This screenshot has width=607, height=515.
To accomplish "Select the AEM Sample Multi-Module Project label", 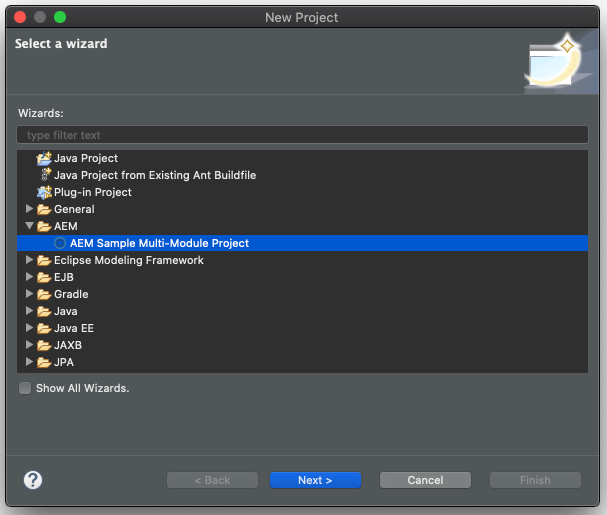I will (159, 243).
